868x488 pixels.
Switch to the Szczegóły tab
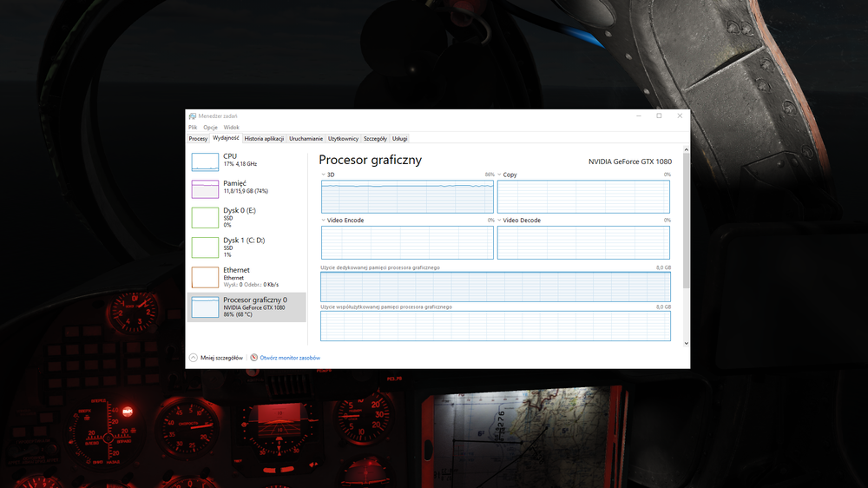coord(375,139)
